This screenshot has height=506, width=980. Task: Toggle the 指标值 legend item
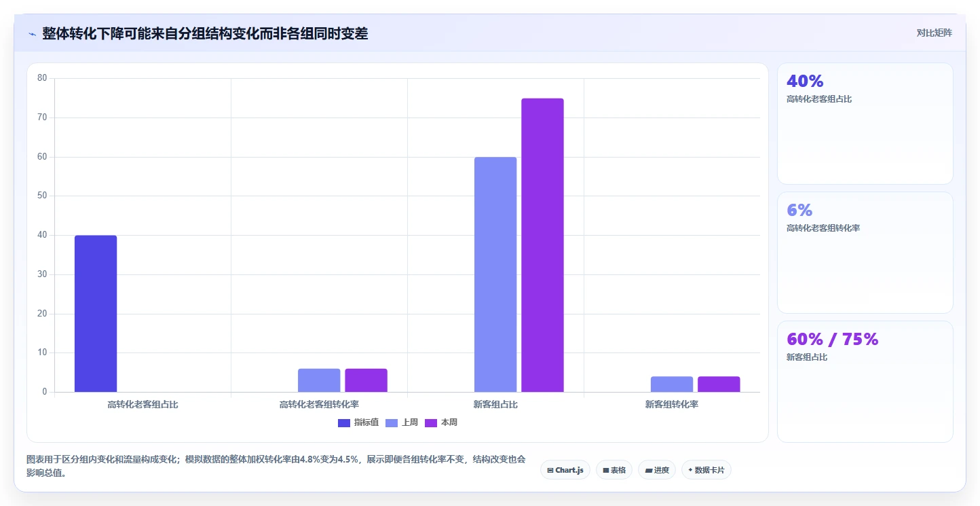[x=358, y=422]
